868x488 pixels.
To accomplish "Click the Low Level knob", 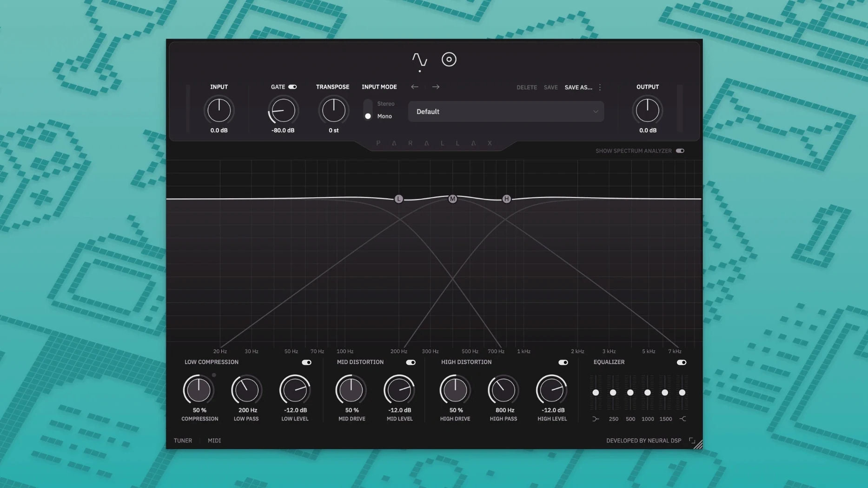I will coord(295,390).
